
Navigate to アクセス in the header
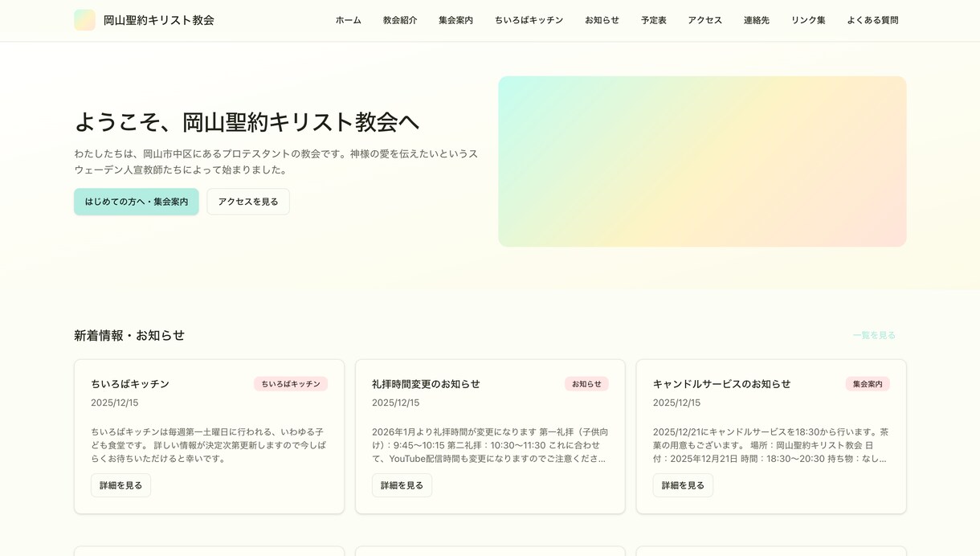704,20
